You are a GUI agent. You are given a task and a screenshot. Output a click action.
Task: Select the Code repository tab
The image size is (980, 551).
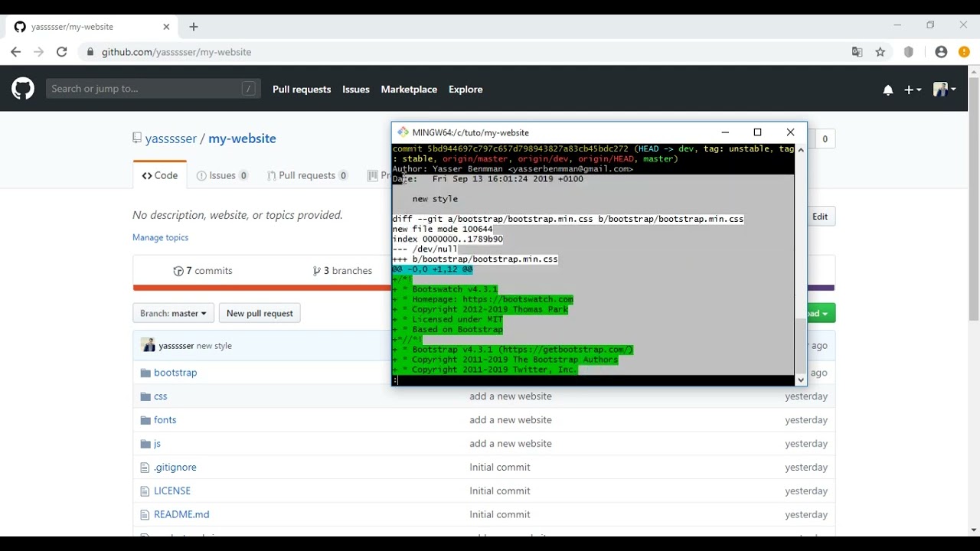pos(160,175)
